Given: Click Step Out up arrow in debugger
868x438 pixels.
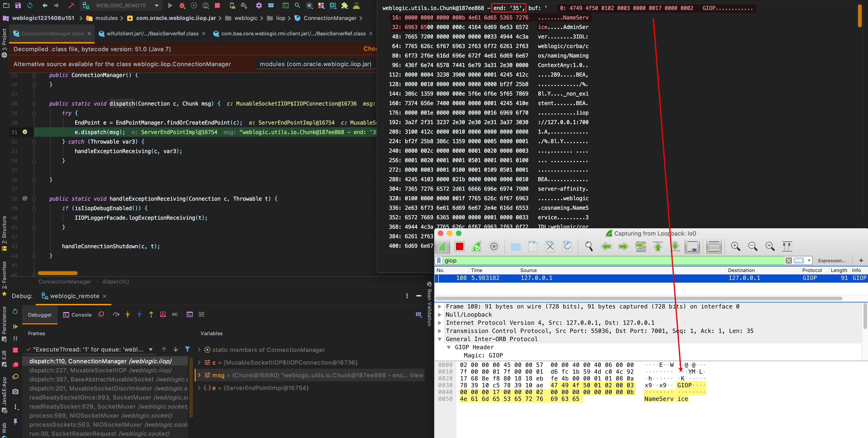Looking at the screenshot, I should [151, 314].
